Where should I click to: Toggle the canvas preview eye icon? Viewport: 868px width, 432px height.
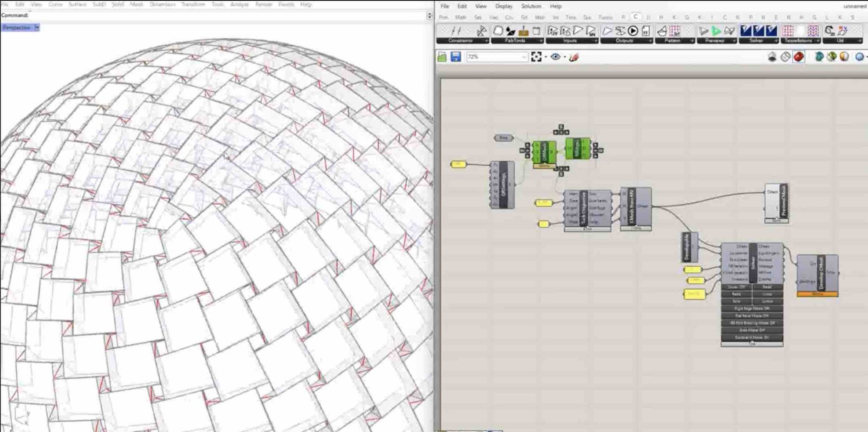pyautogui.click(x=555, y=57)
